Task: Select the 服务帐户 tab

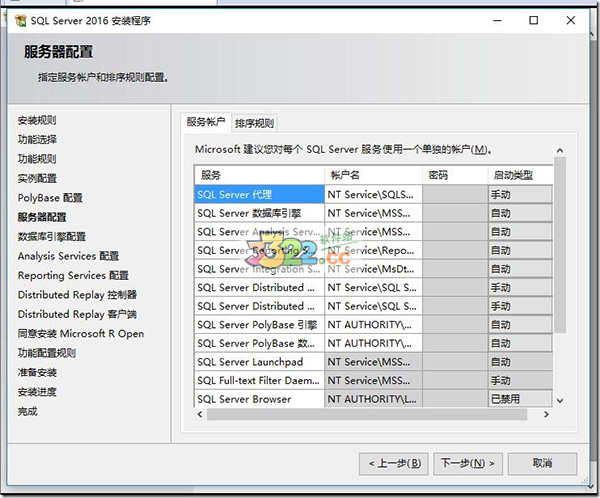Action: tap(206, 122)
